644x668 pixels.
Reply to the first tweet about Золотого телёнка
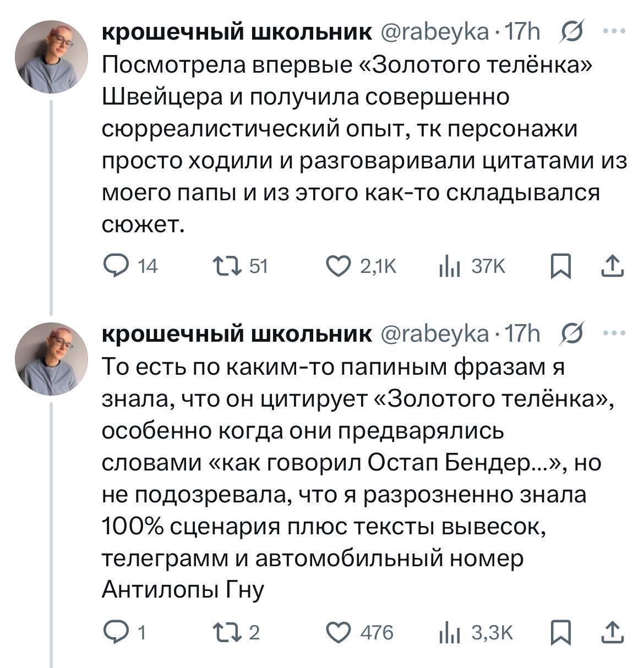[115, 266]
